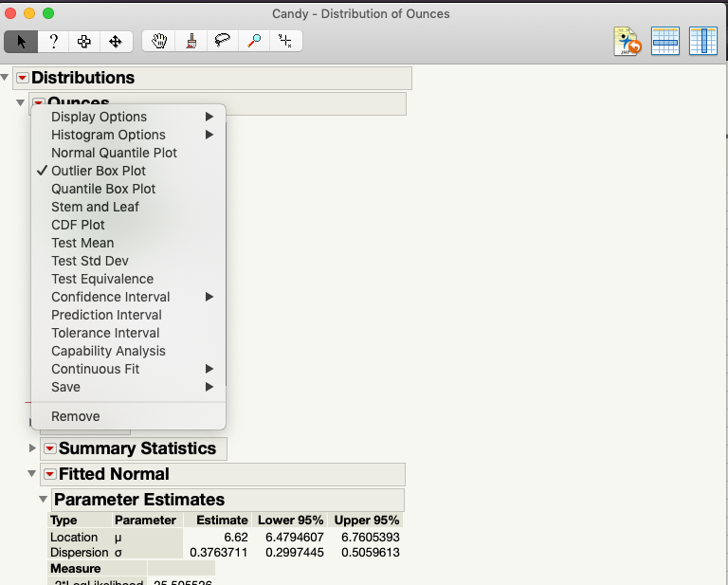Choose Normal Quantile Plot
The height and width of the screenshot is (585, 728).
(128, 153)
